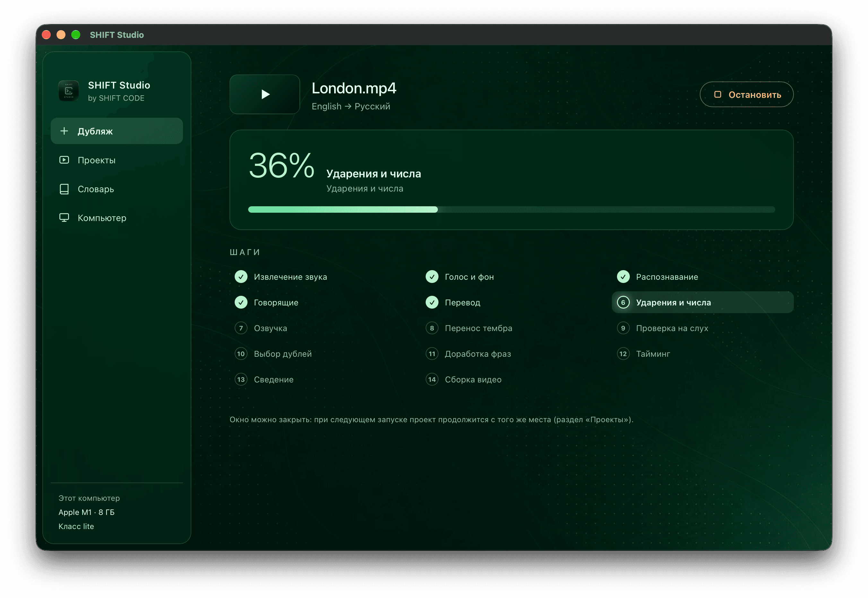The image size is (868, 598).
Task: Stop processing with Остановить button
Action: click(x=746, y=94)
